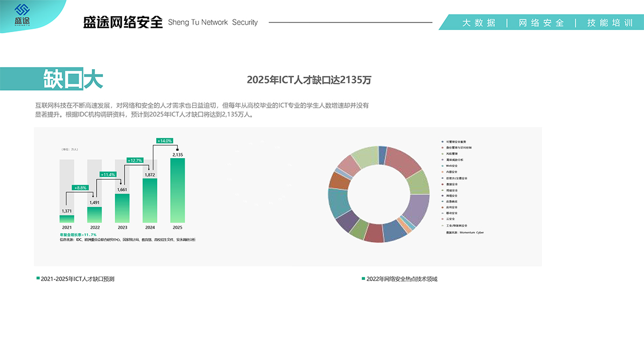Click the 盛途 logo in top-left corner
644x362 pixels.
point(23,15)
